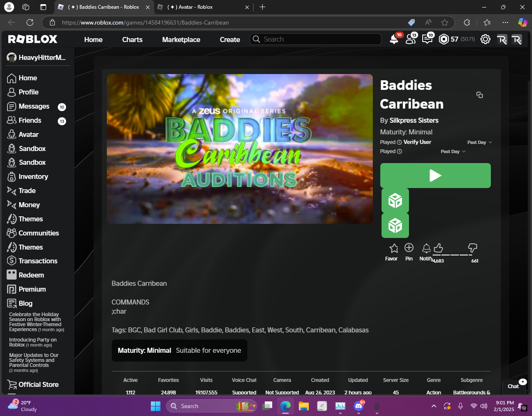Pin the experience with the Pin icon

coord(409,248)
